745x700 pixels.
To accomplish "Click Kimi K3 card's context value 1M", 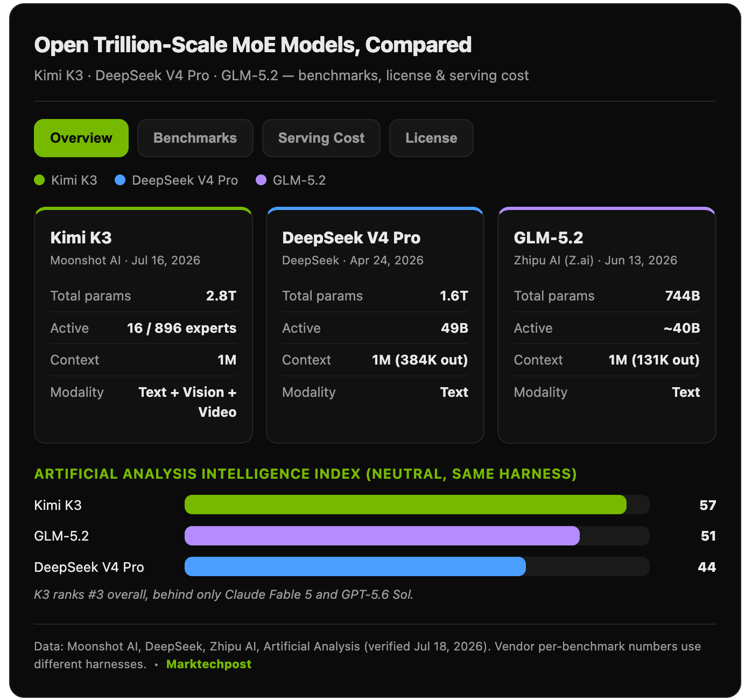I will [x=227, y=360].
